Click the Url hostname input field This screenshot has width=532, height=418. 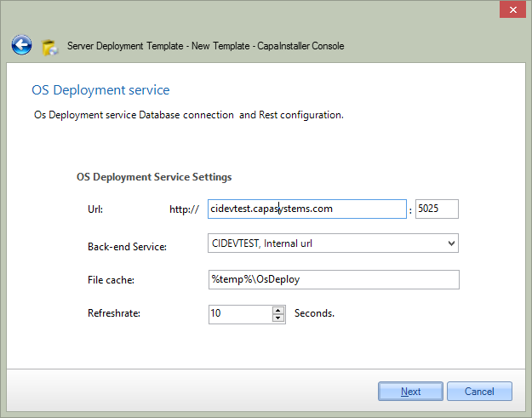pos(307,209)
